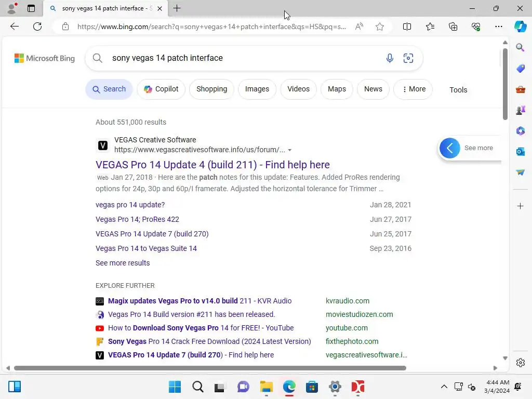The height and width of the screenshot is (399, 532).
Task: Open Settings and more ellipsis menu
Action: [x=498, y=26]
